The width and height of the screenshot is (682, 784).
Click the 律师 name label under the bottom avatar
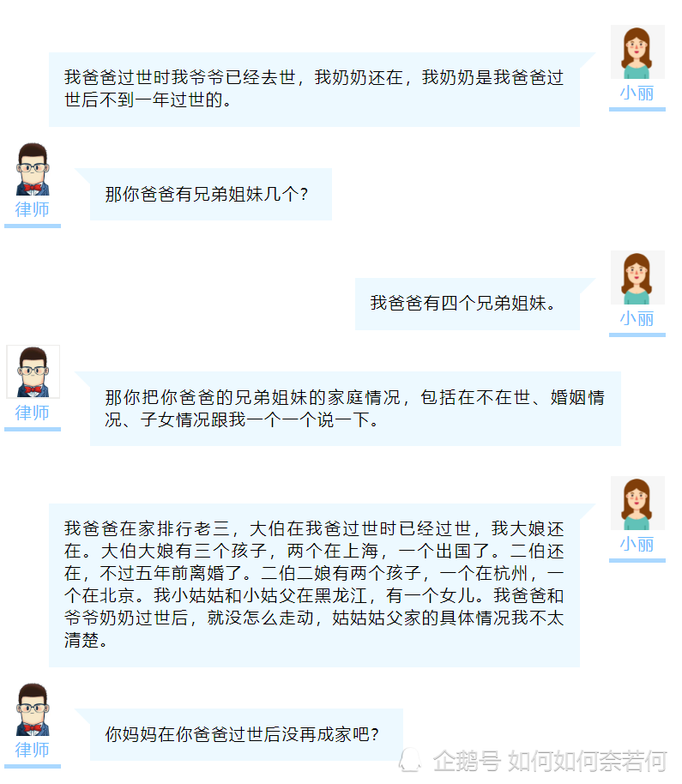tap(33, 750)
